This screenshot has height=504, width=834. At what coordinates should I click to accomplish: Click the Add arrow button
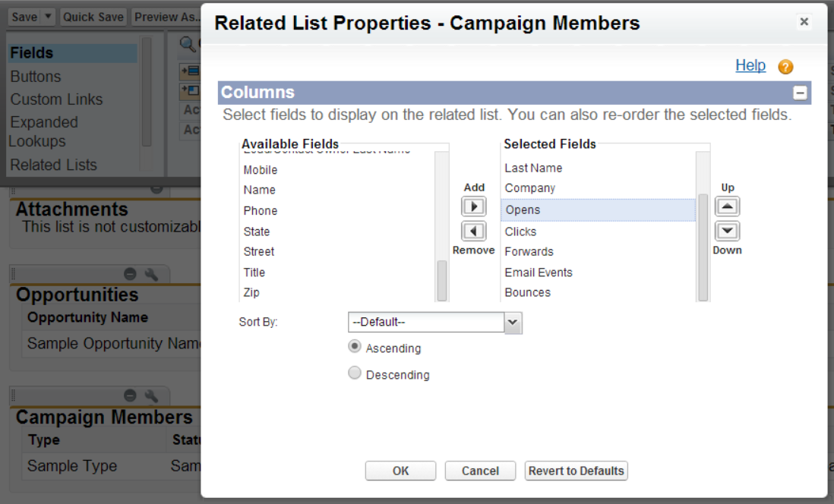[474, 206]
